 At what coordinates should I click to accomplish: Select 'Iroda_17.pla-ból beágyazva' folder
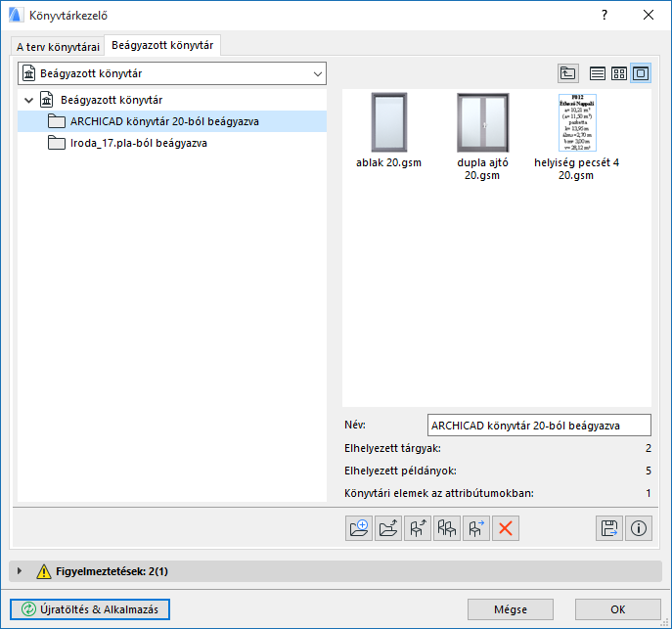tap(172, 143)
